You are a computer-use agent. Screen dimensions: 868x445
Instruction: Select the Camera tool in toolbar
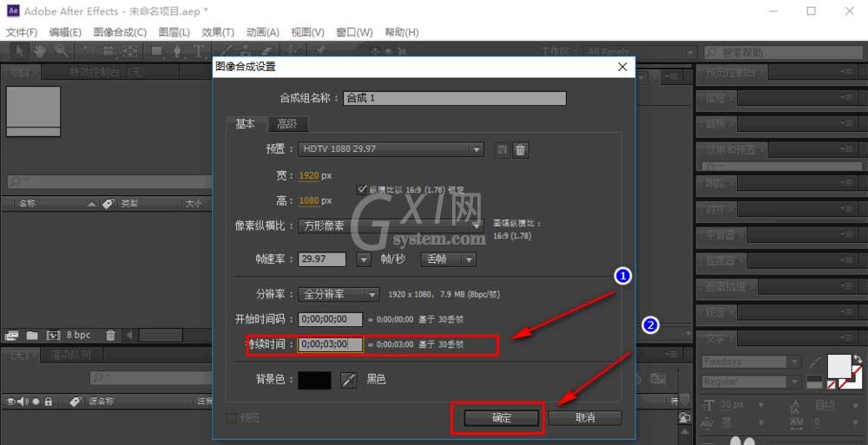[x=109, y=51]
